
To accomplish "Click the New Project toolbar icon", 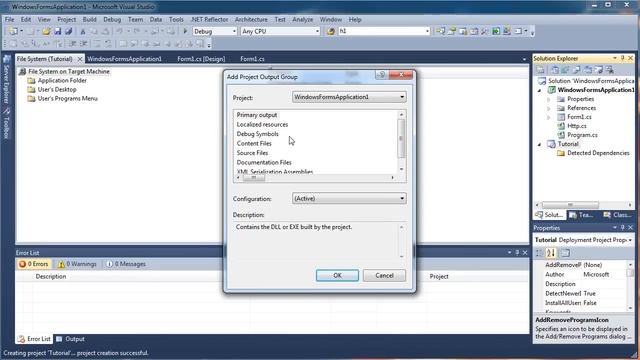I will point(13,31).
